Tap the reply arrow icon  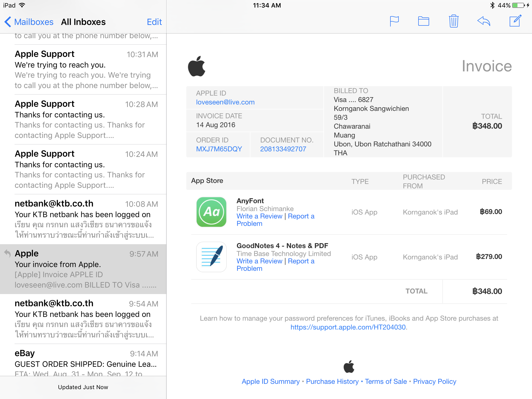pos(484,21)
